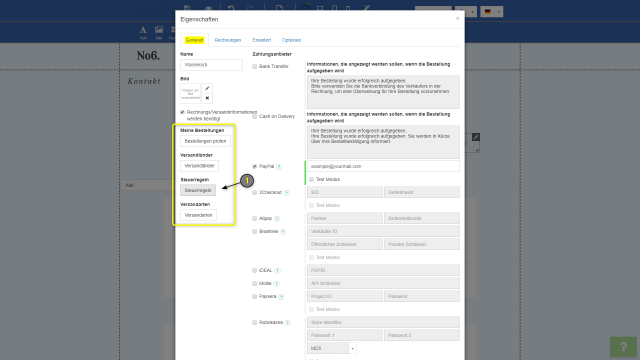Enable 2Checkout payment provider
This screenshot has width=640, height=360.
coord(255,193)
